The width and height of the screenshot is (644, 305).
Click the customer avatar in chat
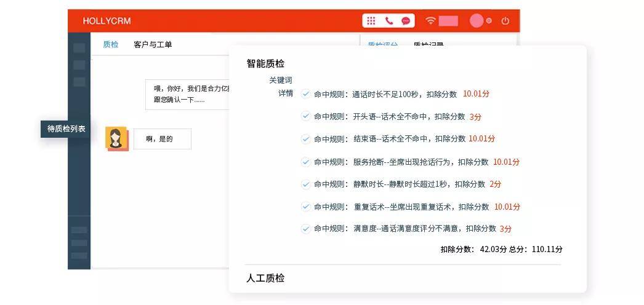(x=115, y=138)
